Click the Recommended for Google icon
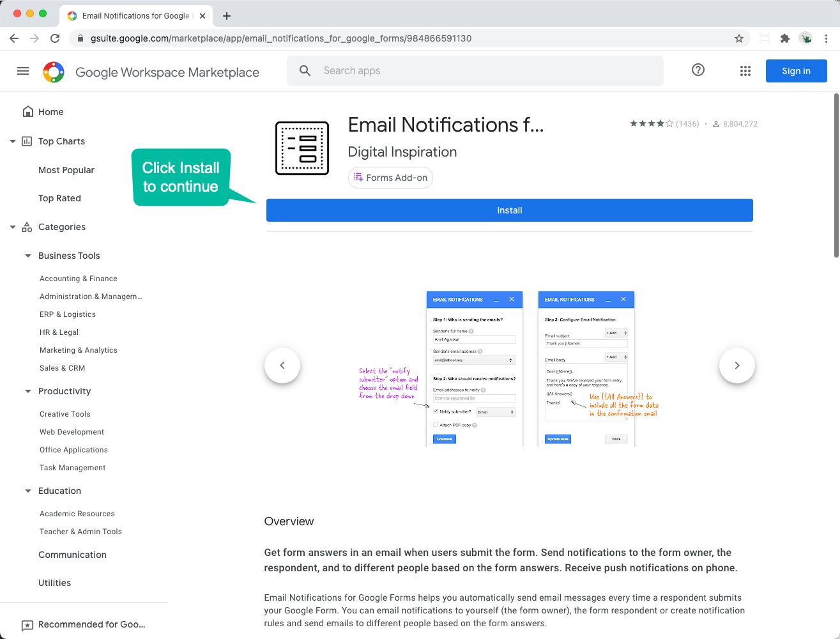840x639 pixels. coord(27,625)
